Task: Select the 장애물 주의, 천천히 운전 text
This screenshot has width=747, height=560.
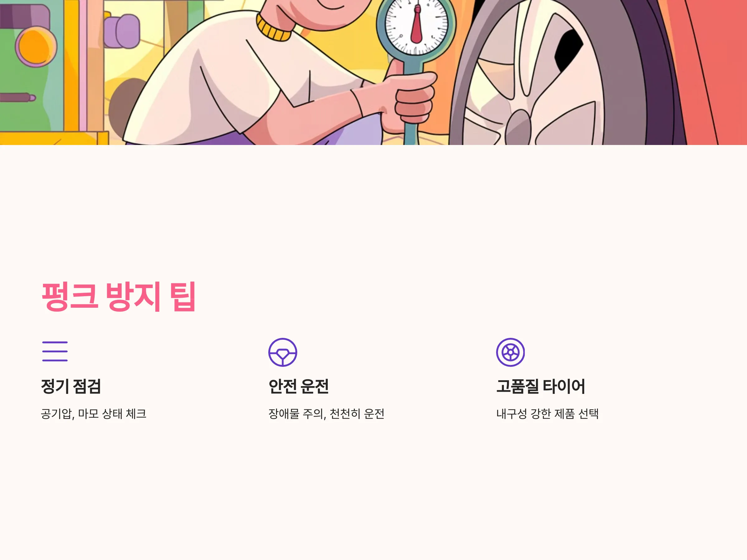Action: pos(326,414)
